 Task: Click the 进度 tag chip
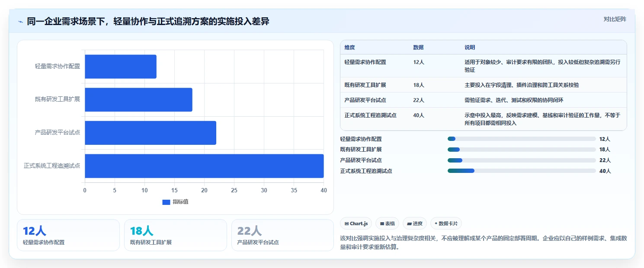[415, 223]
